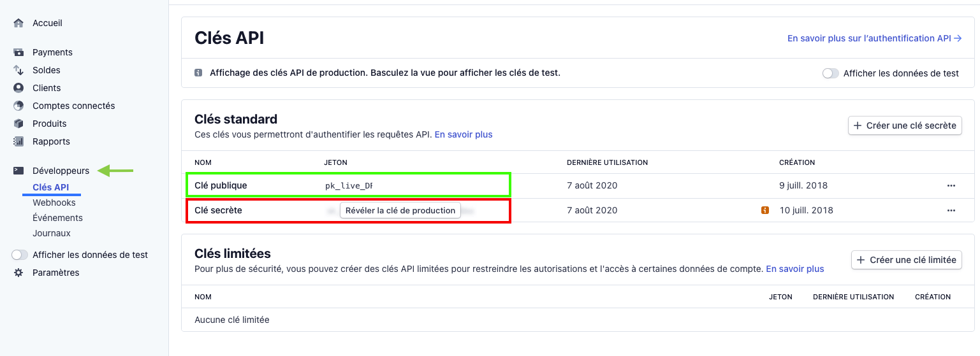The width and height of the screenshot is (980, 356).
Task: Open the Clé publique three-dot menu
Action: (951, 185)
